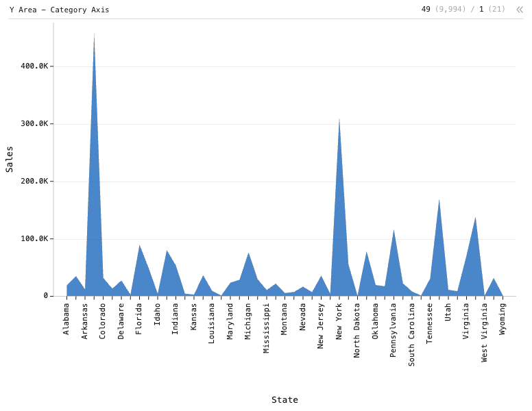Collapse panel with double chevron icon

pyautogui.click(x=520, y=10)
